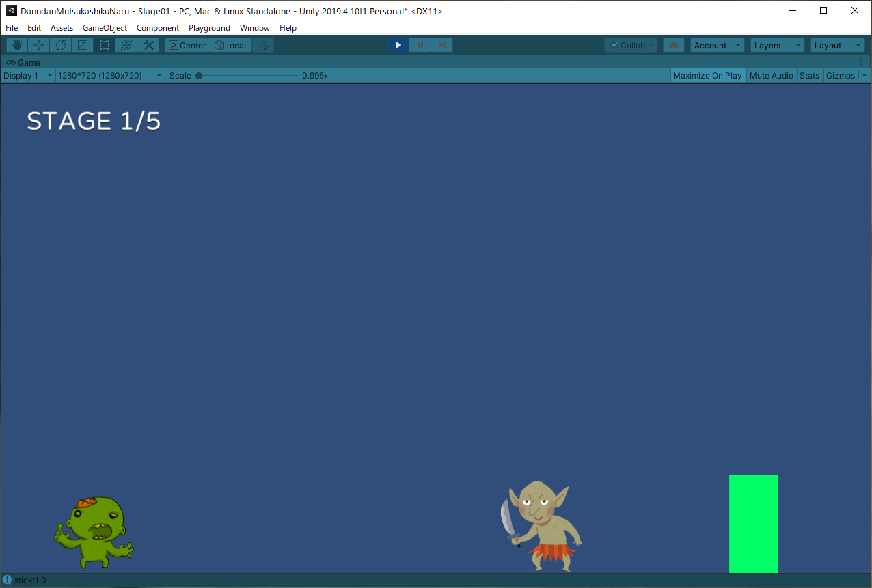The width and height of the screenshot is (872, 588).
Task: Click the stick:1,0 status message
Action: [30, 580]
